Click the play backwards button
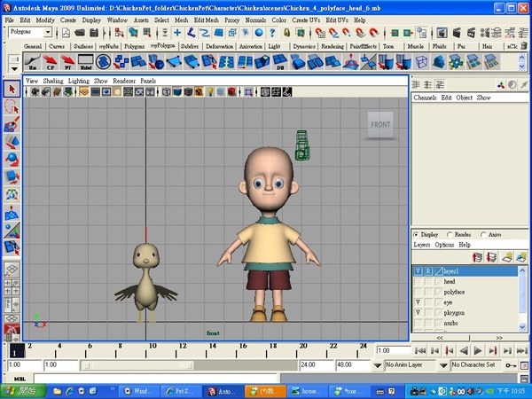The width and height of the screenshot is (532, 399). [464, 351]
